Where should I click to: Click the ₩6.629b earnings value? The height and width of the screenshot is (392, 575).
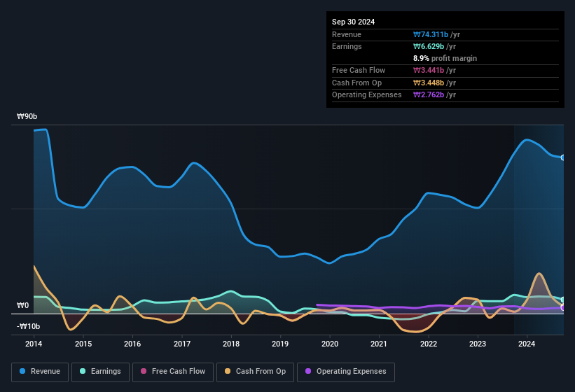click(429, 46)
